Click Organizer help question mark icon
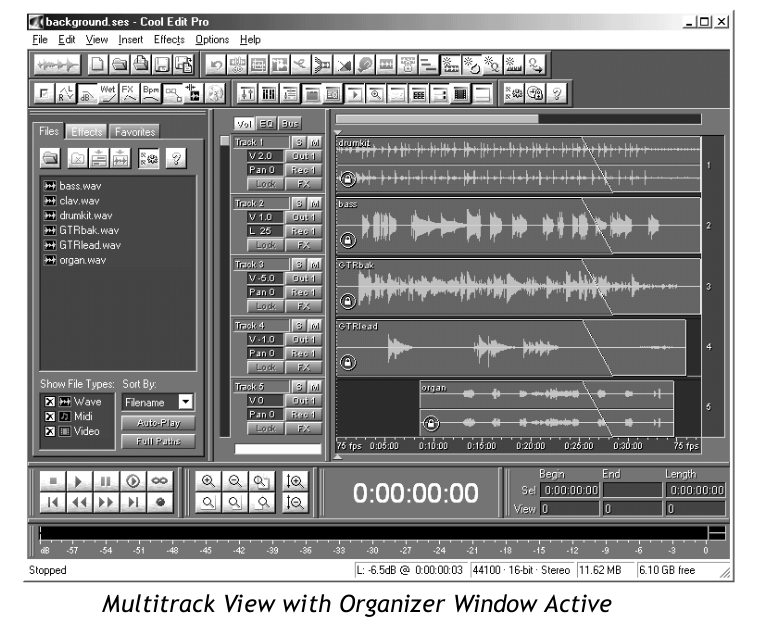761x642 pixels. click(x=176, y=158)
